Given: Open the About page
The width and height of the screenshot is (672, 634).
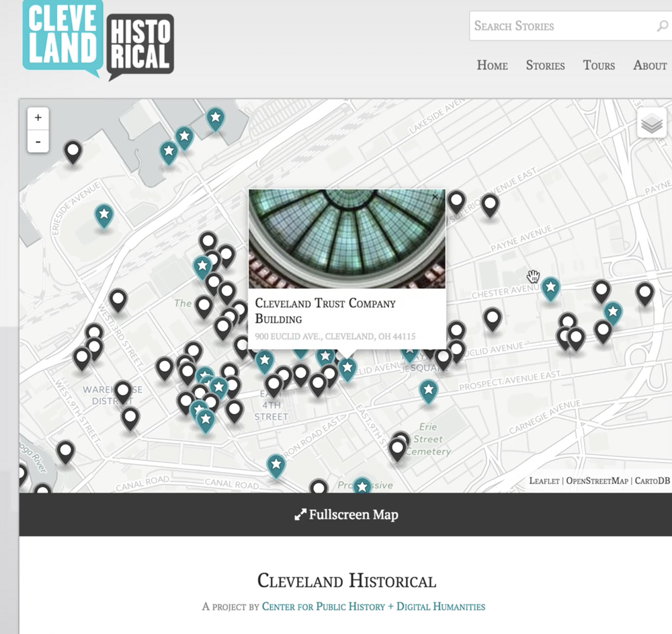Looking at the screenshot, I should coord(650,65).
